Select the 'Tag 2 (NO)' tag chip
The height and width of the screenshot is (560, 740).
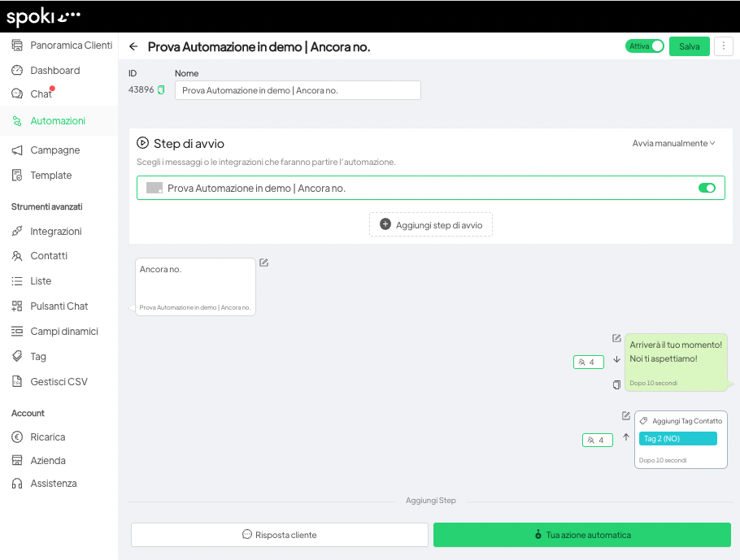pos(677,439)
